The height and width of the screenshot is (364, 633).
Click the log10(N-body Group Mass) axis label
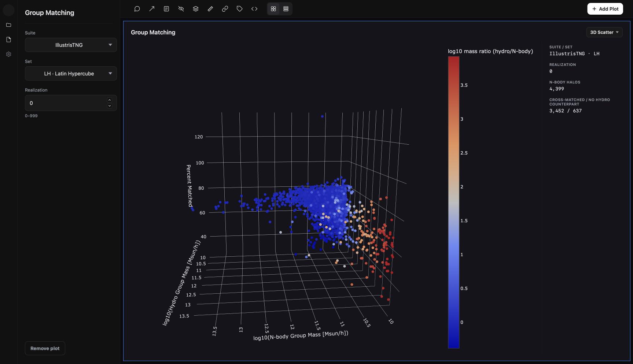point(301,335)
